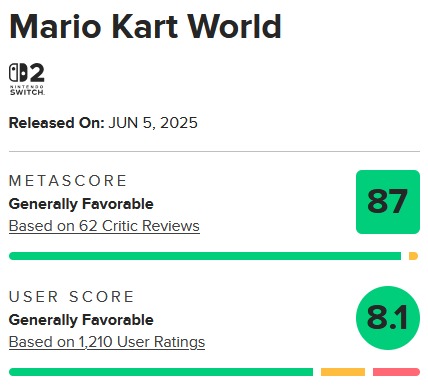The image size is (428, 391).
Task: Click yellow mixed segment of user score bar
Action: (343, 372)
